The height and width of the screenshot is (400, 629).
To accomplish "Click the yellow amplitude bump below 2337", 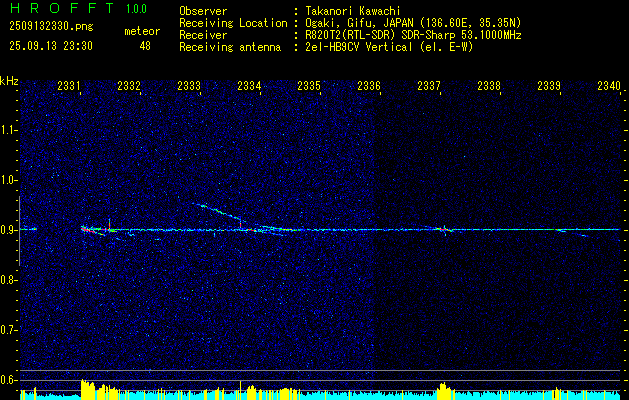I will (x=443, y=391).
